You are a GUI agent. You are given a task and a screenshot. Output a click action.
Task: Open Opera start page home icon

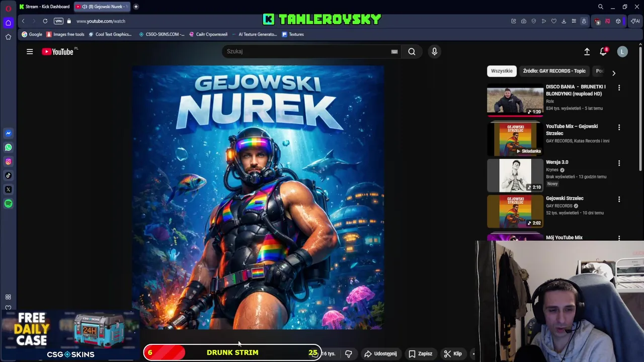(8, 23)
